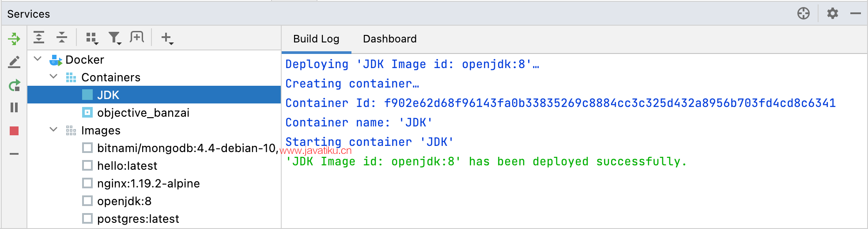Screen dimensions: 868x229
Task: Open the Add Service plus menu
Action: click(x=167, y=38)
